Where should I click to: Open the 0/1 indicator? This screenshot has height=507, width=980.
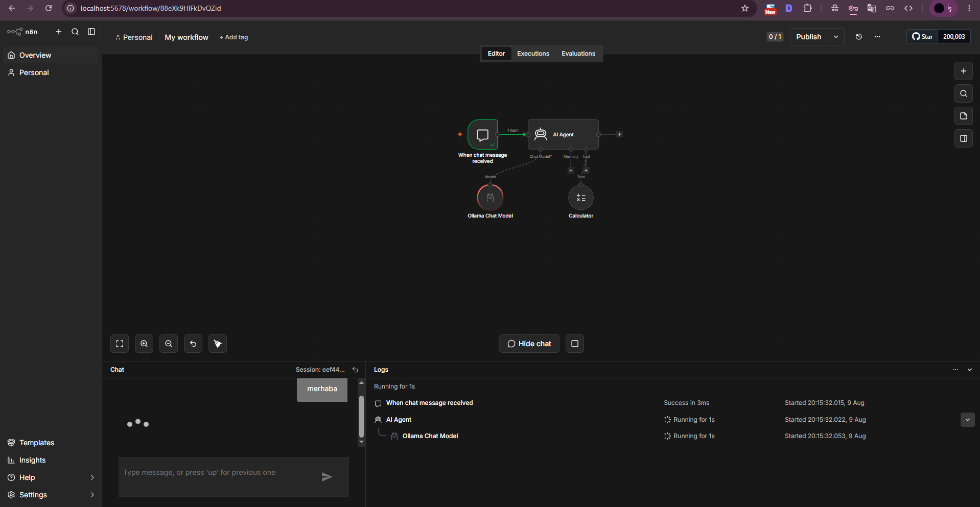click(x=775, y=37)
